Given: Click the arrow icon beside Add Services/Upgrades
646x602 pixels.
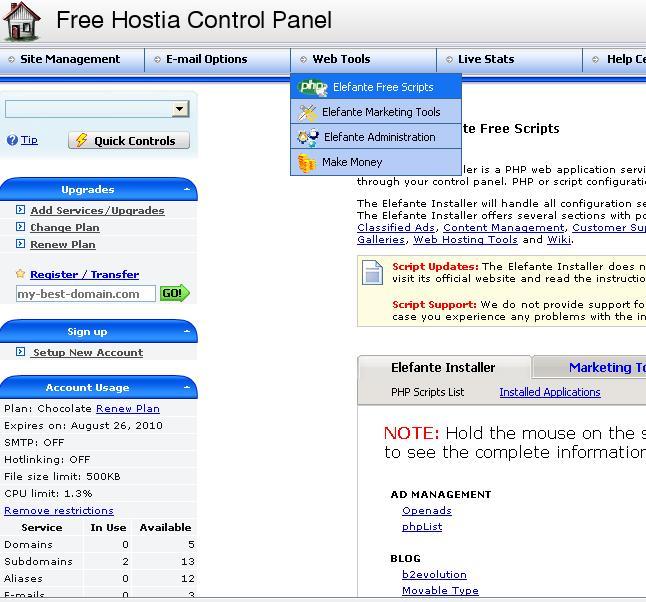Looking at the screenshot, I should pos(20,209).
